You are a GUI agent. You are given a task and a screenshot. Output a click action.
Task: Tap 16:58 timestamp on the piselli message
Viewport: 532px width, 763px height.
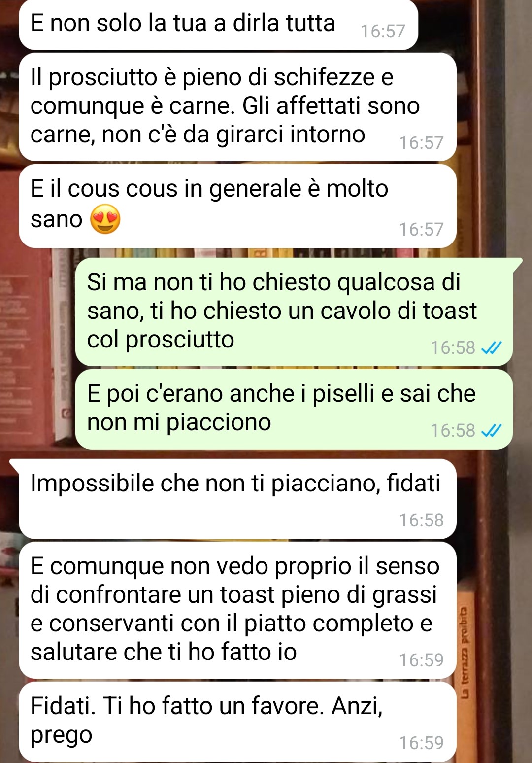[453, 431]
